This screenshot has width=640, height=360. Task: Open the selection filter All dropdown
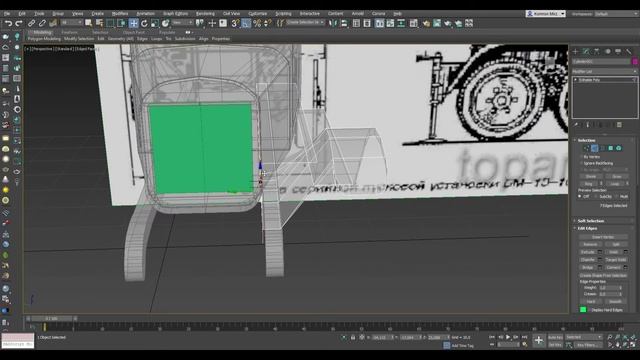71,23
